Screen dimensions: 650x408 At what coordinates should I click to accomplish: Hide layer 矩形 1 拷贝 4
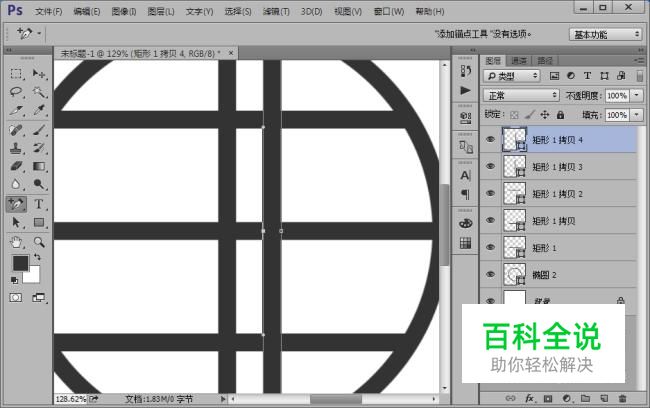pos(490,139)
